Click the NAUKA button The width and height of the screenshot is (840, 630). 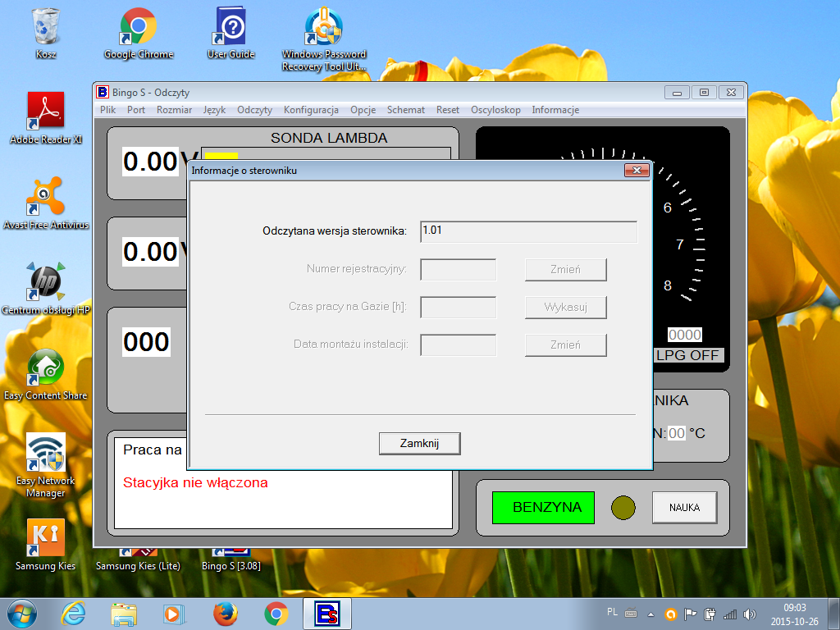[684, 507]
